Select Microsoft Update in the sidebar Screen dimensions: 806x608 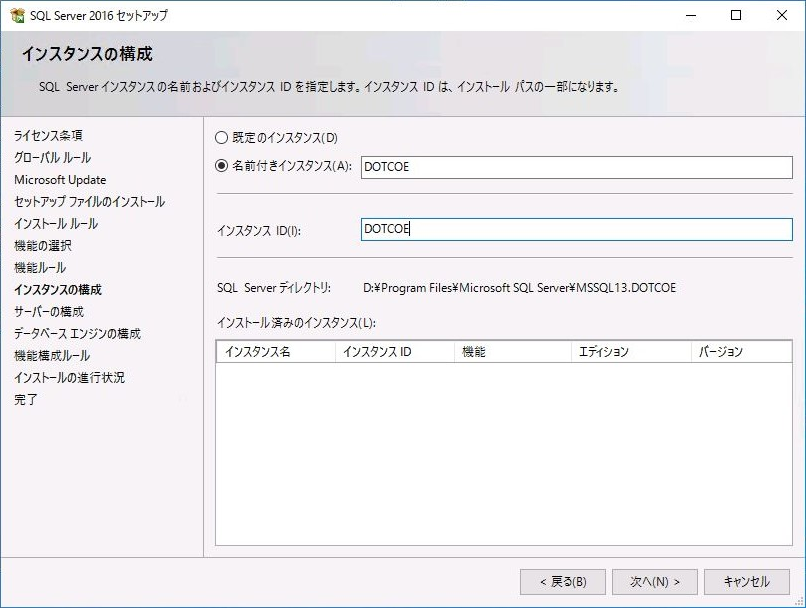click(x=60, y=179)
